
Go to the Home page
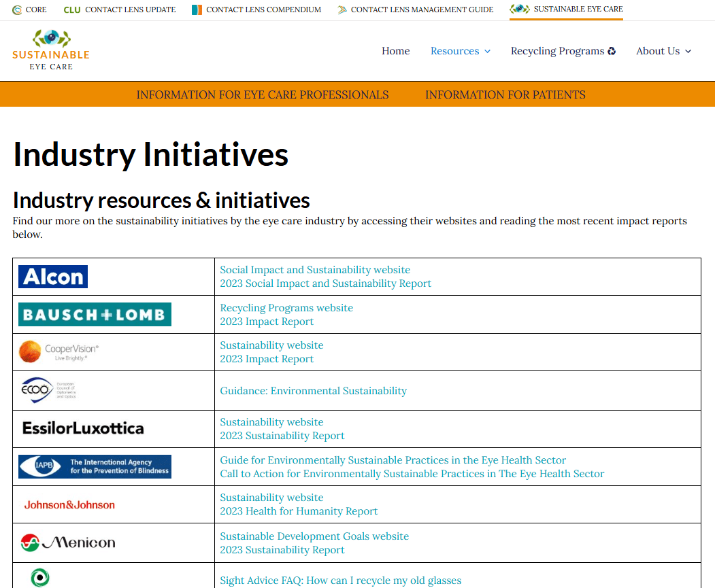click(395, 51)
